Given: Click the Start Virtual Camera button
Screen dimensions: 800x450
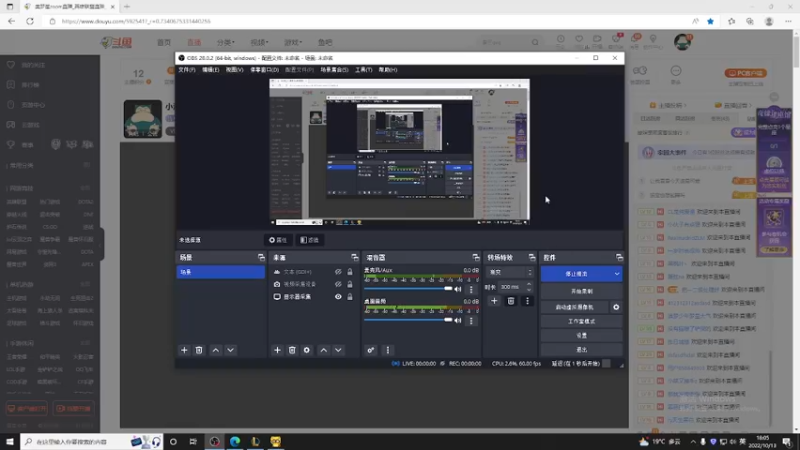Looking at the screenshot, I should pyautogui.click(x=575, y=307).
